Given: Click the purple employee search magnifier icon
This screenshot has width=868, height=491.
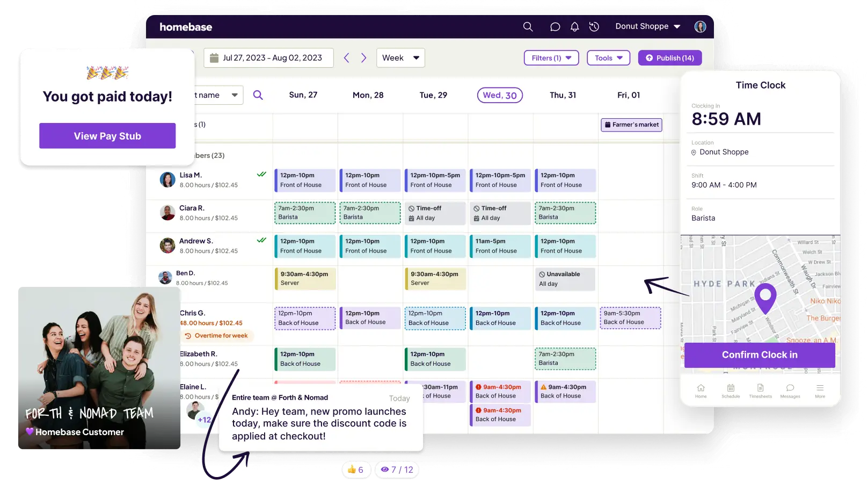Looking at the screenshot, I should pyautogui.click(x=258, y=95).
